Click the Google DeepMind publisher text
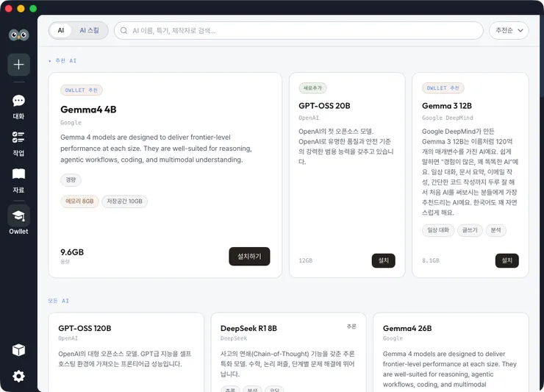Viewport: 544px width, 392px height. coord(448,118)
